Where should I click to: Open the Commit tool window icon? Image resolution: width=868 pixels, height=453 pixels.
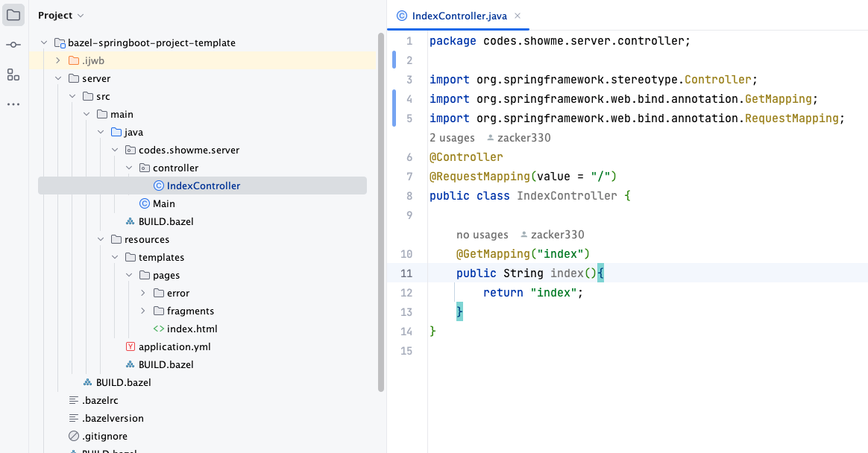click(13, 45)
